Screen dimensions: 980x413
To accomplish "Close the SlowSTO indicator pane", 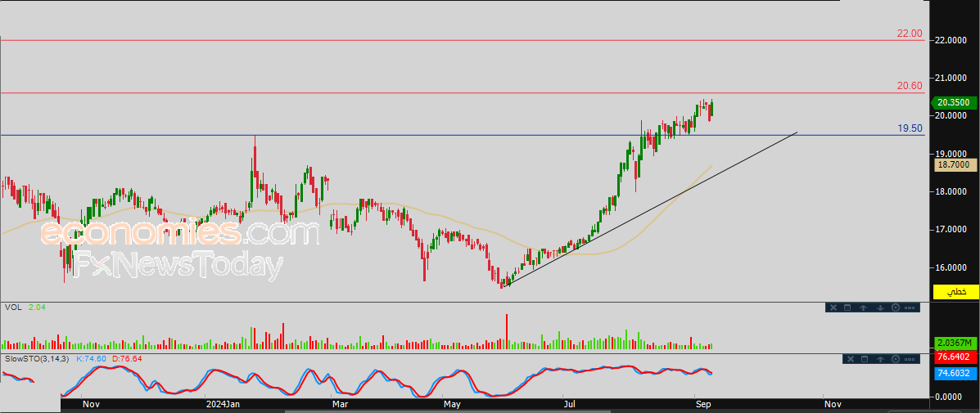I will point(849,359).
